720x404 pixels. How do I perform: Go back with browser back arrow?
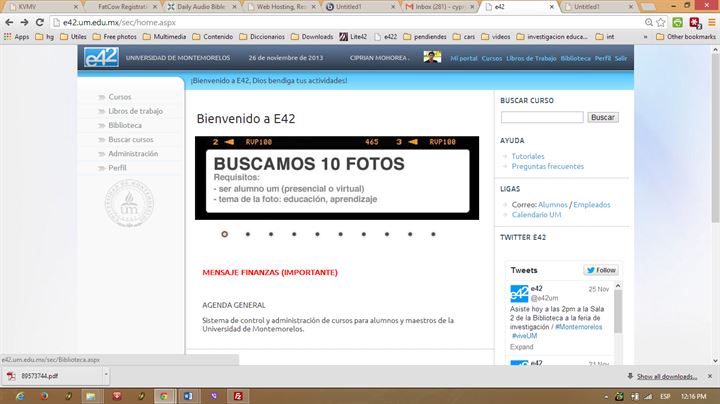pos(9,22)
